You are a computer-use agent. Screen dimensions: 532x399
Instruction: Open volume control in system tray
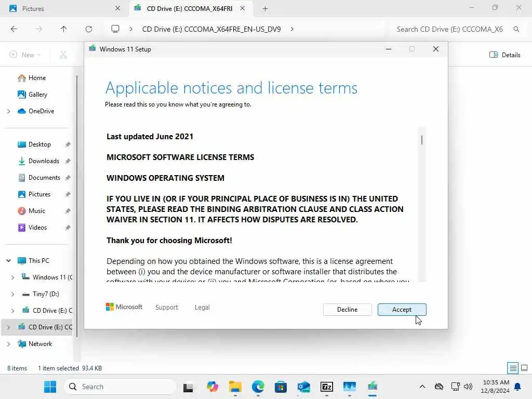468,387
